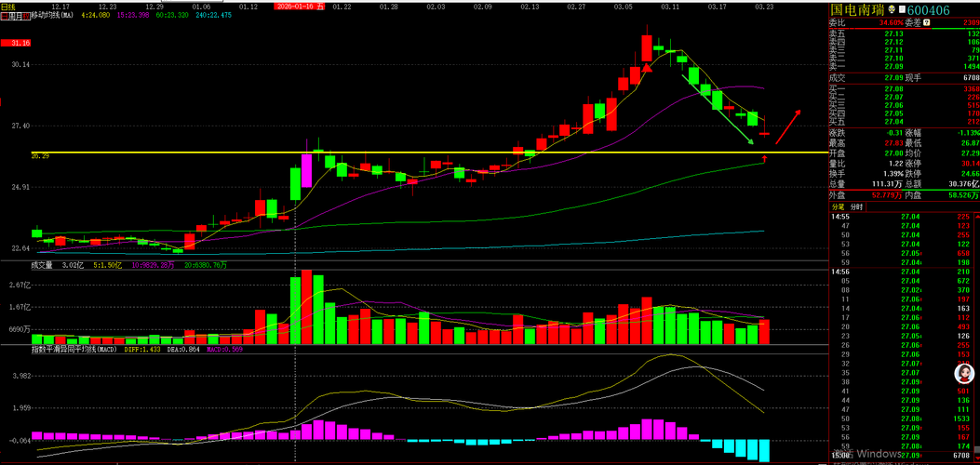Click the 卖一 quantity 1494
Viewport: 980px width, 465px height.
970,65
